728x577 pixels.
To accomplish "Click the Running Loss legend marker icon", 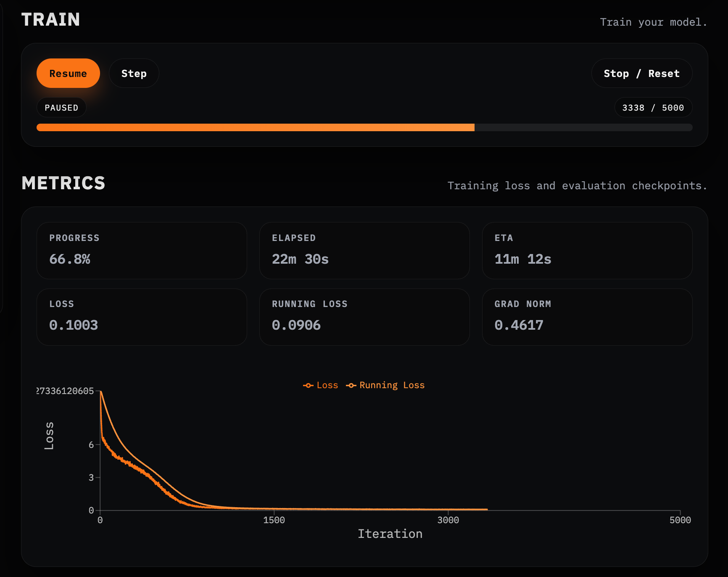I will coord(351,386).
